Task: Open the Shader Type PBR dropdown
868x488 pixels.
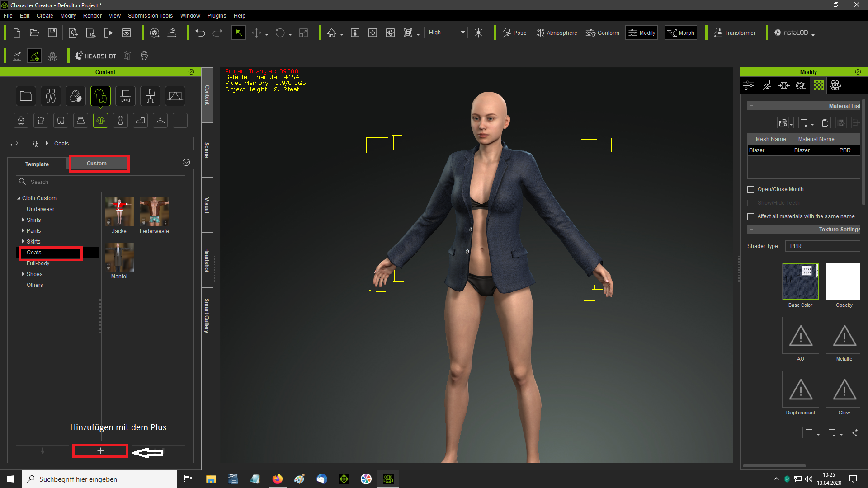Action: tap(822, 246)
